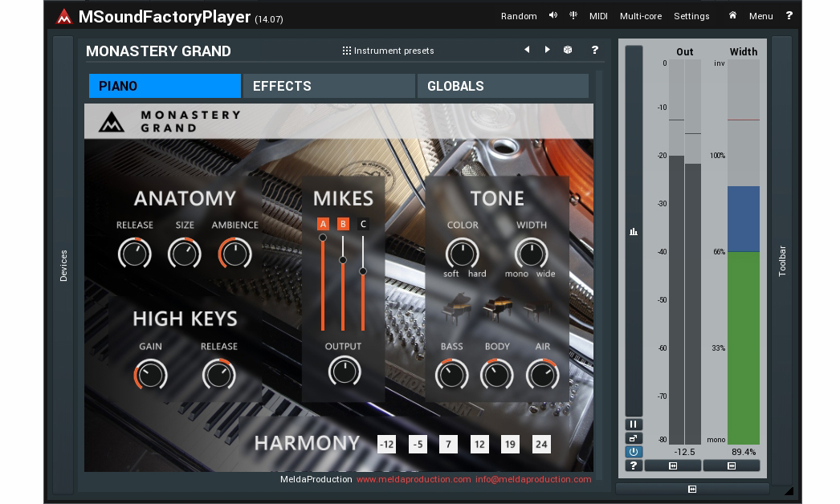Click the Anatomy RELEASE knob

134,253
